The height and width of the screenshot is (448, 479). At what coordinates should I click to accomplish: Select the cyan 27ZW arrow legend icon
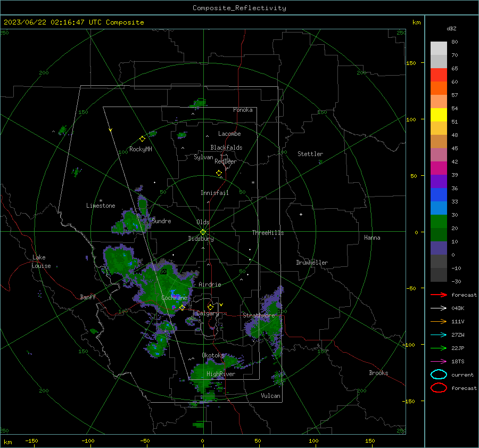pyautogui.click(x=439, y=335)
